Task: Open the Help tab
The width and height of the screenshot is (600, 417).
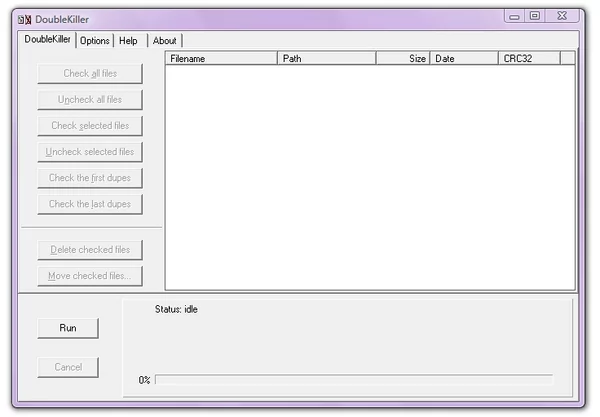Action: 130,41
